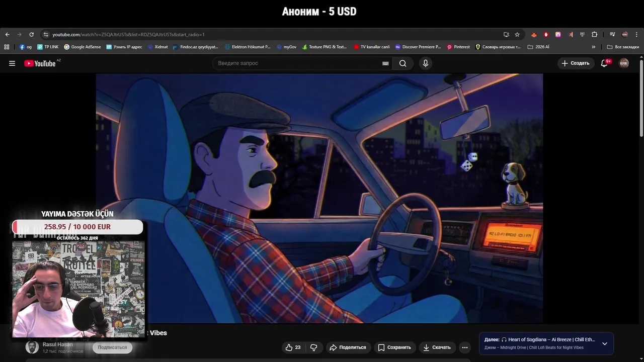Open the MetaMask fox extension
This screenshot has height=362, width=644.
[x=534, y=35]
